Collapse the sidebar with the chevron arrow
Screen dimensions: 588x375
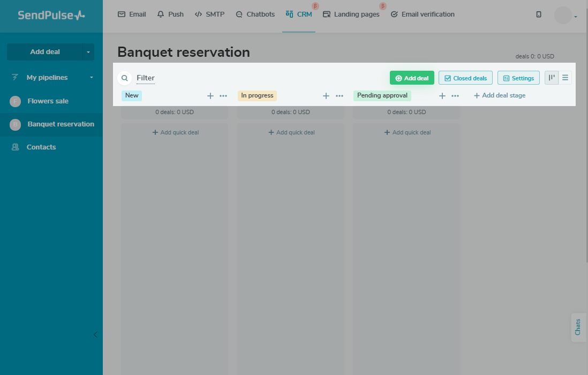pos(95,334)
